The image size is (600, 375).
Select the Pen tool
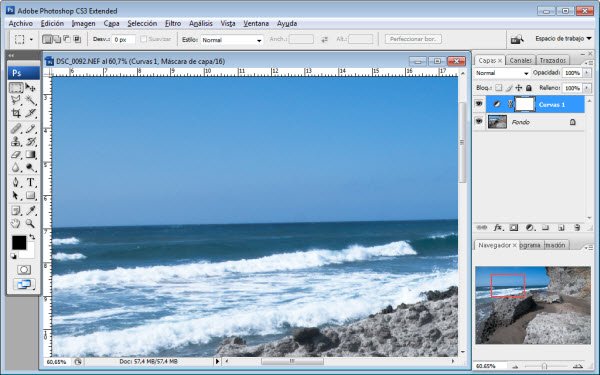pyautogui.click(x=16, y=183)
